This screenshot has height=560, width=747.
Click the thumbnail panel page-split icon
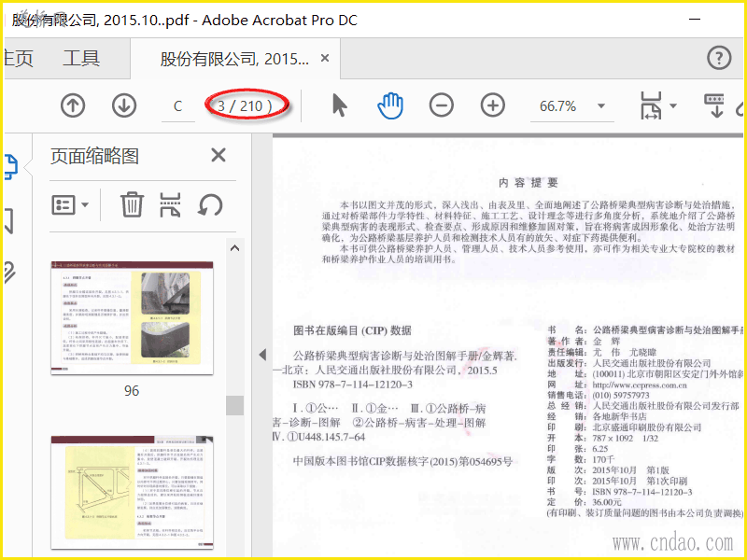[x=170, y=204]
